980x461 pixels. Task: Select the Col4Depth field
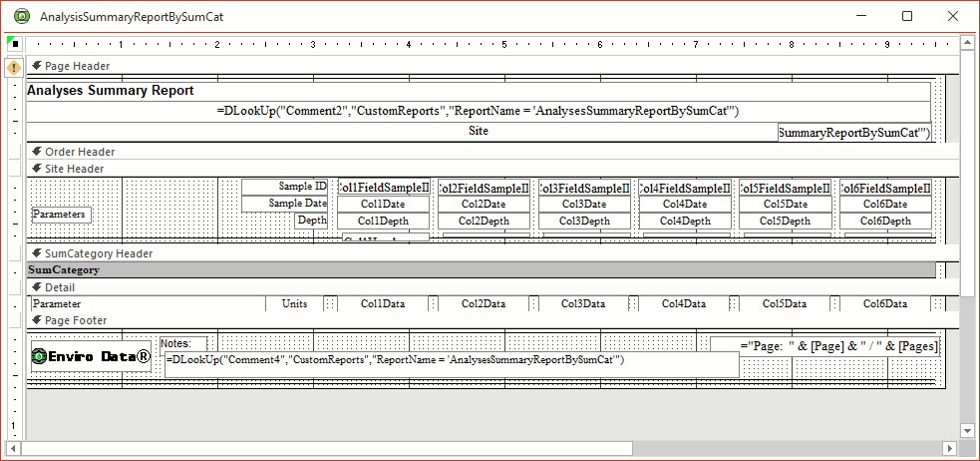(x=685, y=221)
